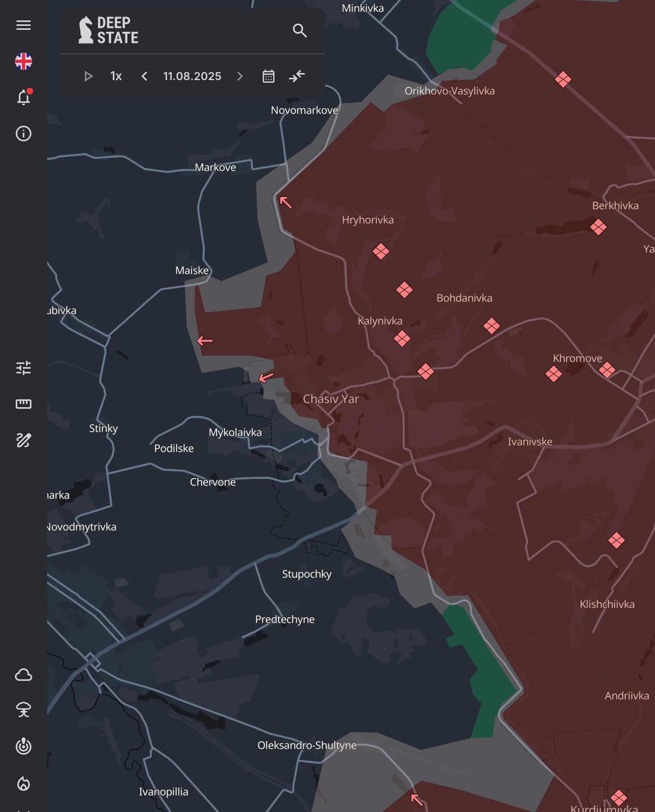
Task: Click the unit marker under Kalynivka
Action: pyautogui.click(x=402, y=338)
